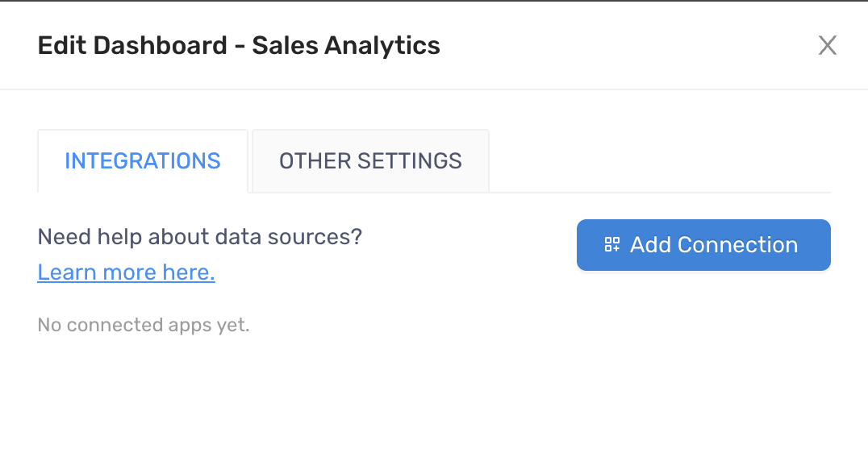Add a new data source connection

(x=703, y=245)
